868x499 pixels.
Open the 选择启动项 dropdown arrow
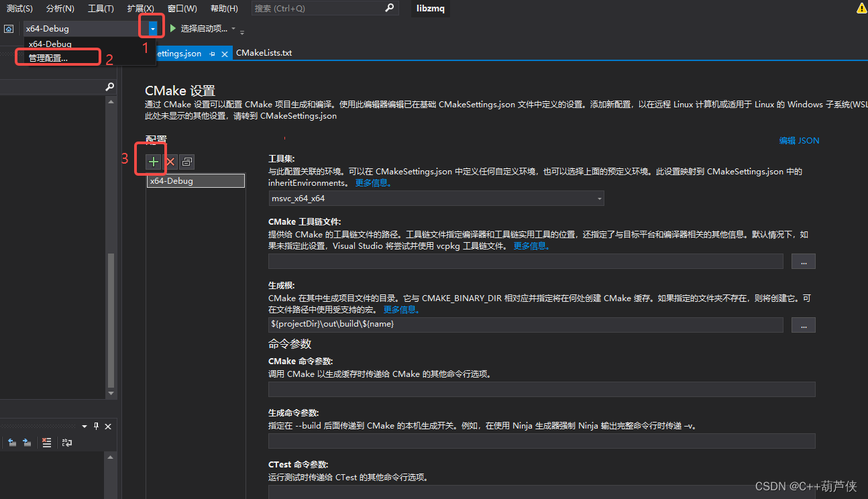pos(233,28)
